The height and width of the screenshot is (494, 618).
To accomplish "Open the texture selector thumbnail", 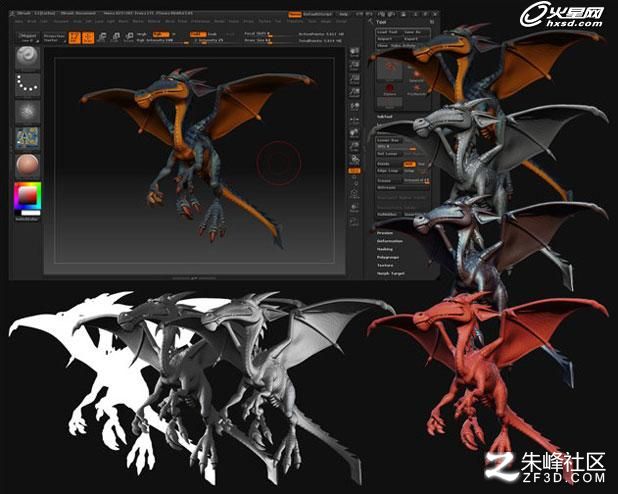I will [28, 138].
